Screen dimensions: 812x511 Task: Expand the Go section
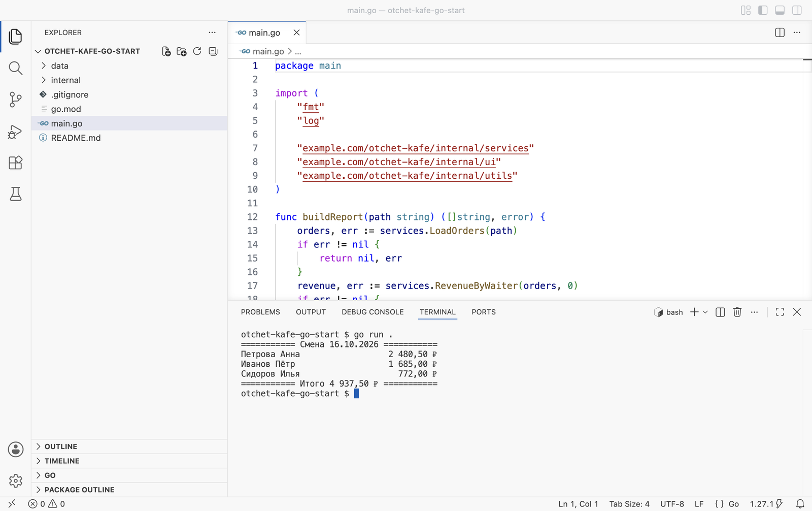coord(129,475)
